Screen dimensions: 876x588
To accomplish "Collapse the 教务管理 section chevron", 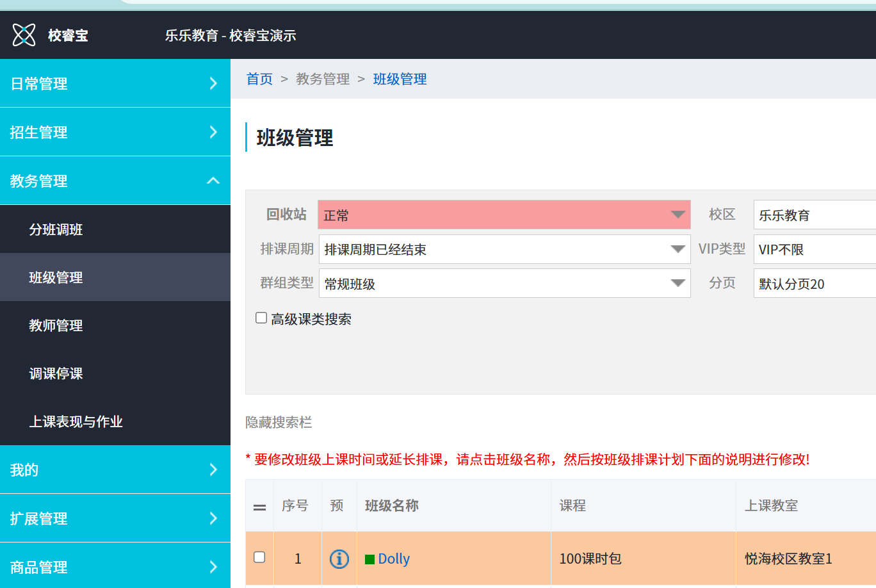I will point(213,181).
